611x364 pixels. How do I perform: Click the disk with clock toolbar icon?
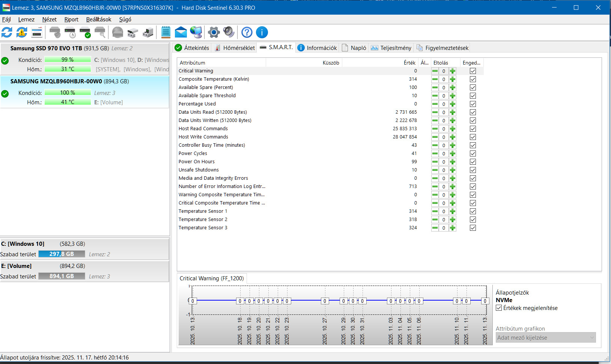[70, 33]
